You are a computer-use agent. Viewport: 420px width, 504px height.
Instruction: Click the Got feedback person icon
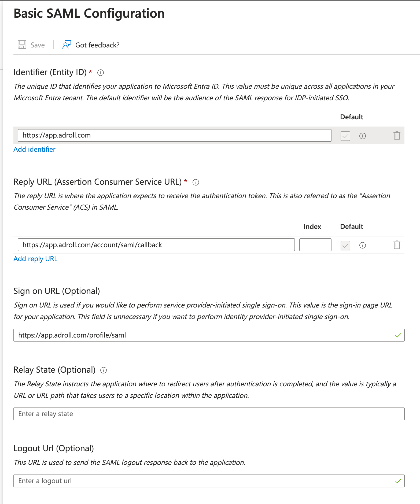point(67,45)
